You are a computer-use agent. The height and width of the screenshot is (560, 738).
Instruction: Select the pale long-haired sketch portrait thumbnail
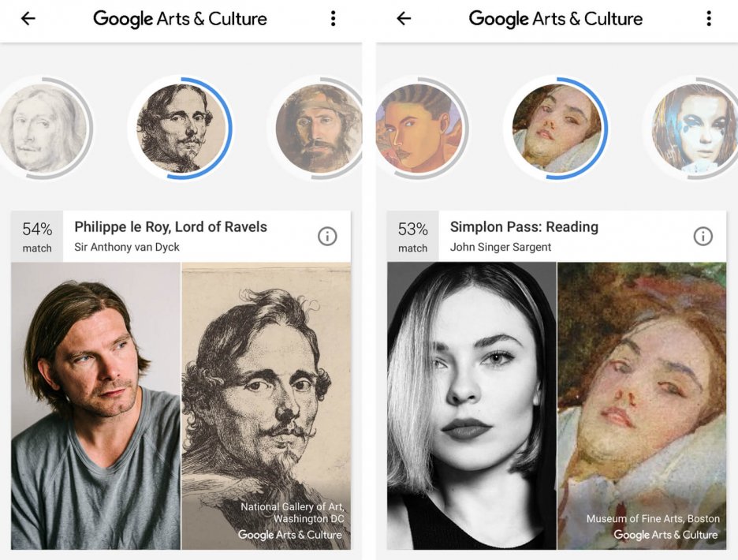click(x=43, y=128)
